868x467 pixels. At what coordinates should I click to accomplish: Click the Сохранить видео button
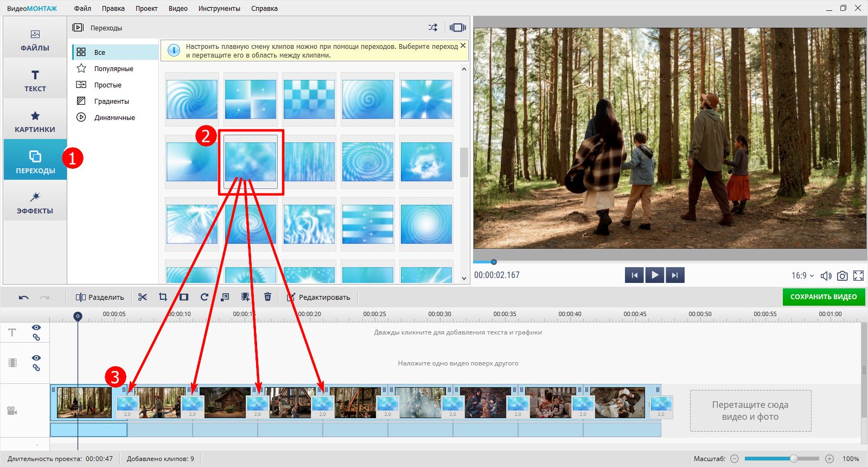pyautogui.click(x=823, y=297)
